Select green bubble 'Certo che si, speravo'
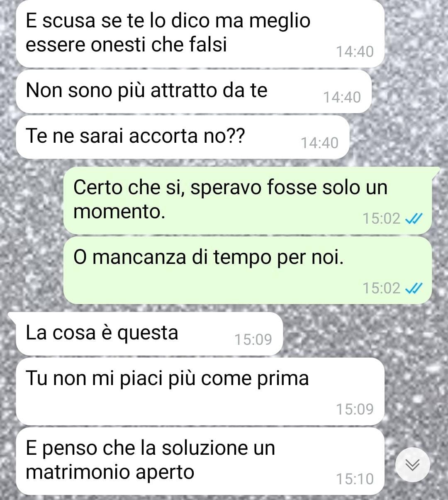Viewport: 448px width, 500px height. (248, 200)
